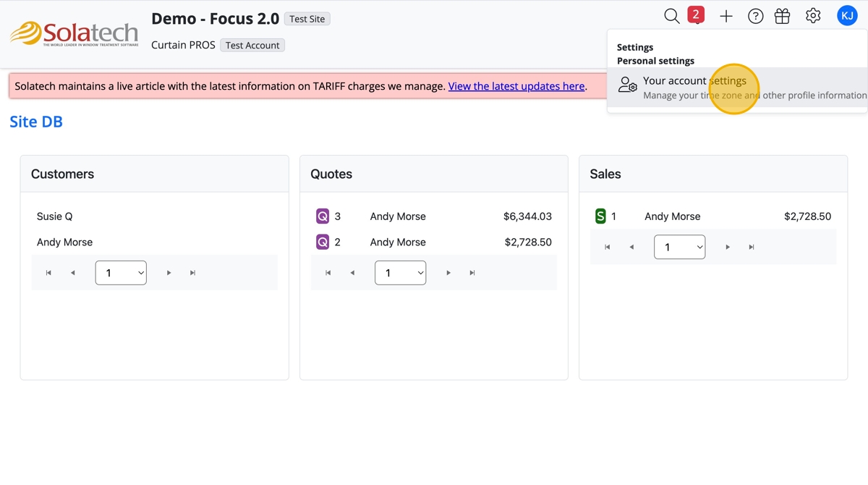Viewport: 868px width, 485px height.
Task: Click the settings gear icon
Action: (813, 16)
